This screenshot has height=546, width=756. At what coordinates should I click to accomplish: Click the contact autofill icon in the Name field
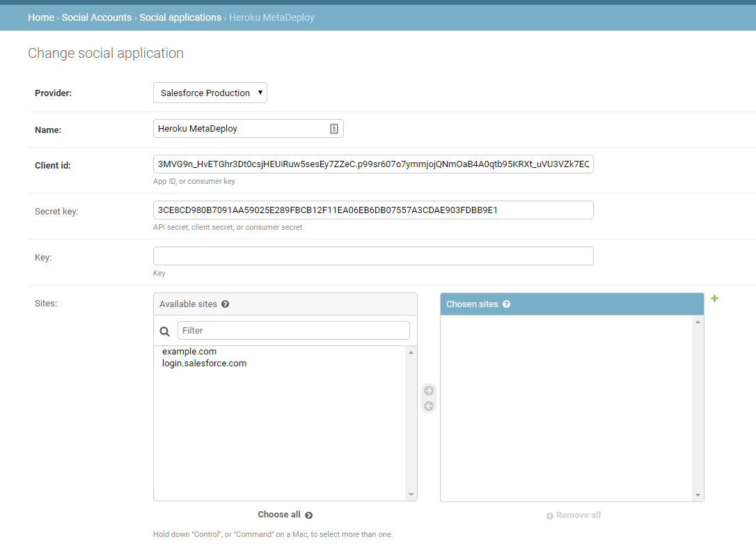point(333,128)
